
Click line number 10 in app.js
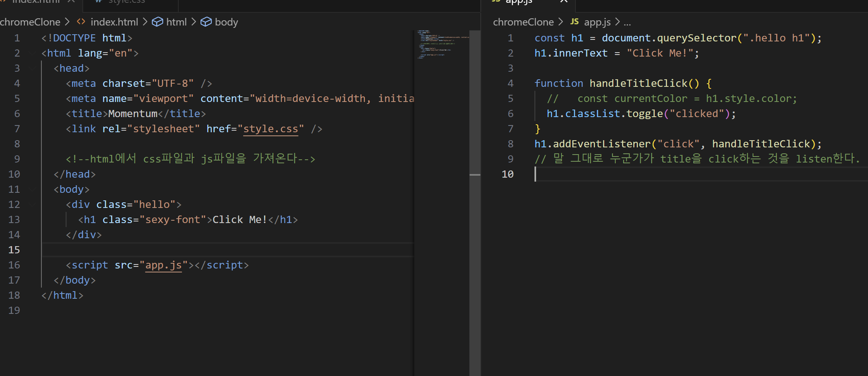pos(507,174)
